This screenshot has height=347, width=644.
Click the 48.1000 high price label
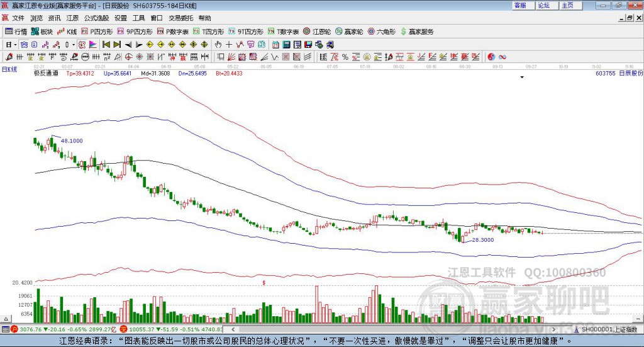click(x=72, y=140)
